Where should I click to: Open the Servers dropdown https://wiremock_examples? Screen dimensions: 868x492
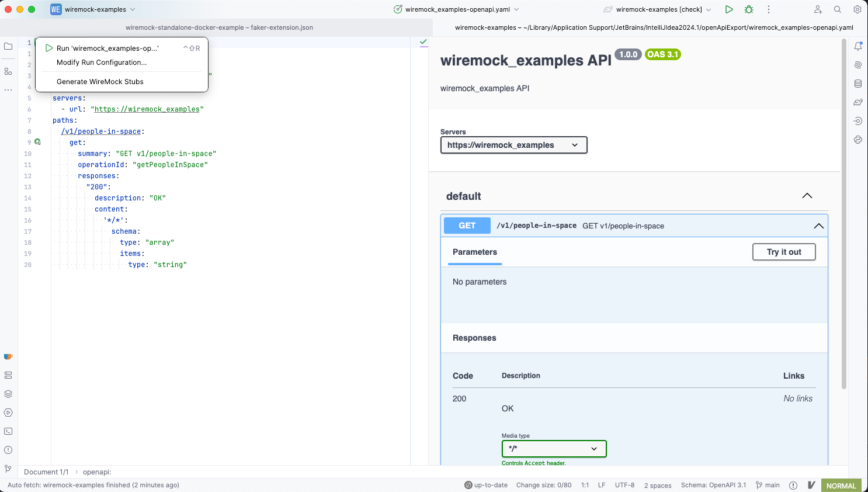click(x=513, y=145)
